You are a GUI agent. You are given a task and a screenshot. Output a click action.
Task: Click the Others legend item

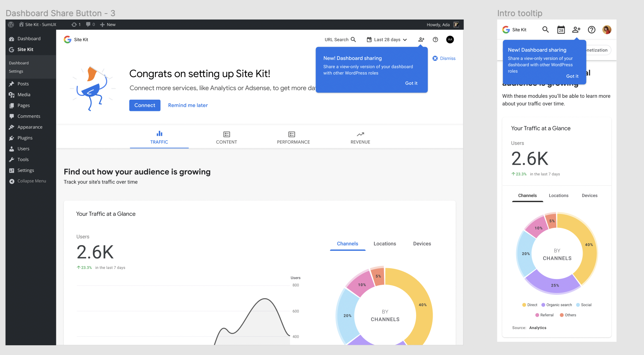(x=568, y=315)
